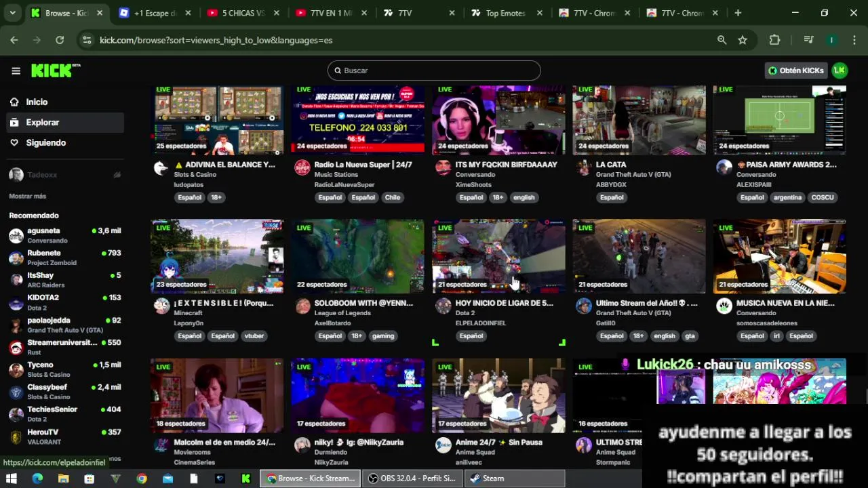This screenshot has height=488, width=868.
Task: Switch to the '+1 Escape' browser tab
Action: (x=155, y=13)
